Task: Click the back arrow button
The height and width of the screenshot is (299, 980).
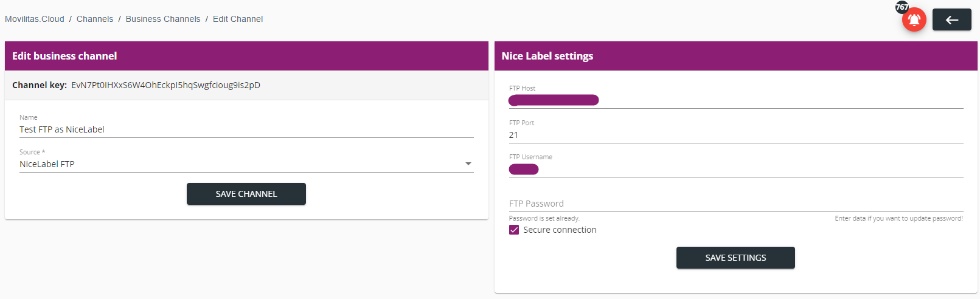Action: pyautogui.click(x=951, y=20)
